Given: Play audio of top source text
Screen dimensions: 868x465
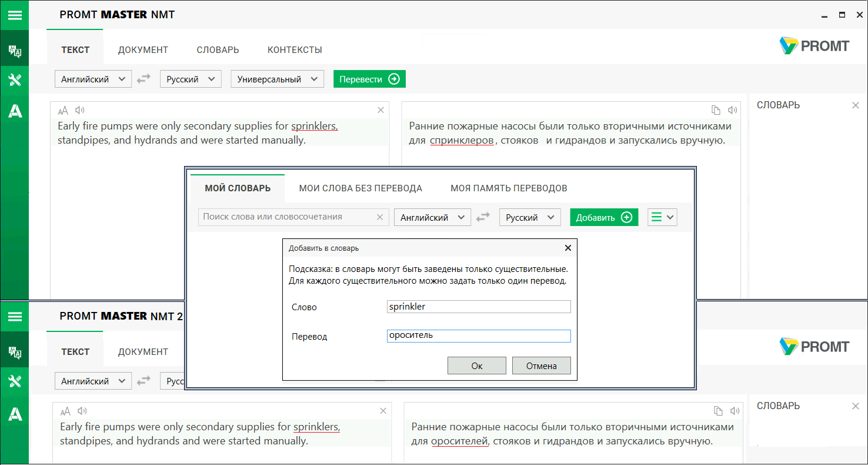Looking at the screenshot, I should coord(80,110).
